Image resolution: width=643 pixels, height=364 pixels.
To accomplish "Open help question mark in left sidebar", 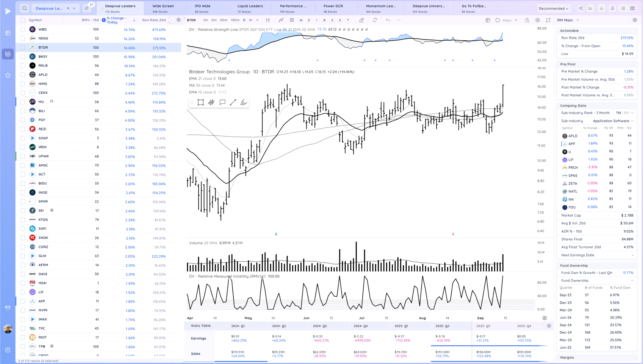I will (x=8, y=350).
